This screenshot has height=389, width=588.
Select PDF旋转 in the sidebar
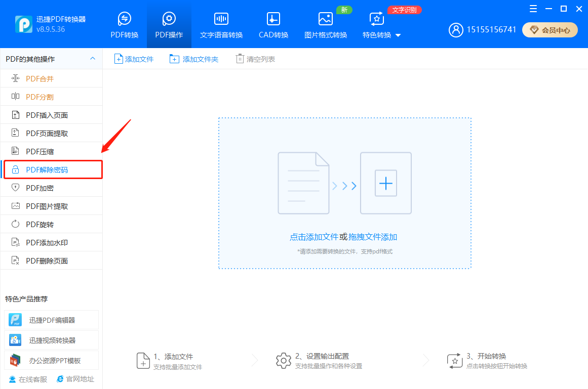pos(51,224)
